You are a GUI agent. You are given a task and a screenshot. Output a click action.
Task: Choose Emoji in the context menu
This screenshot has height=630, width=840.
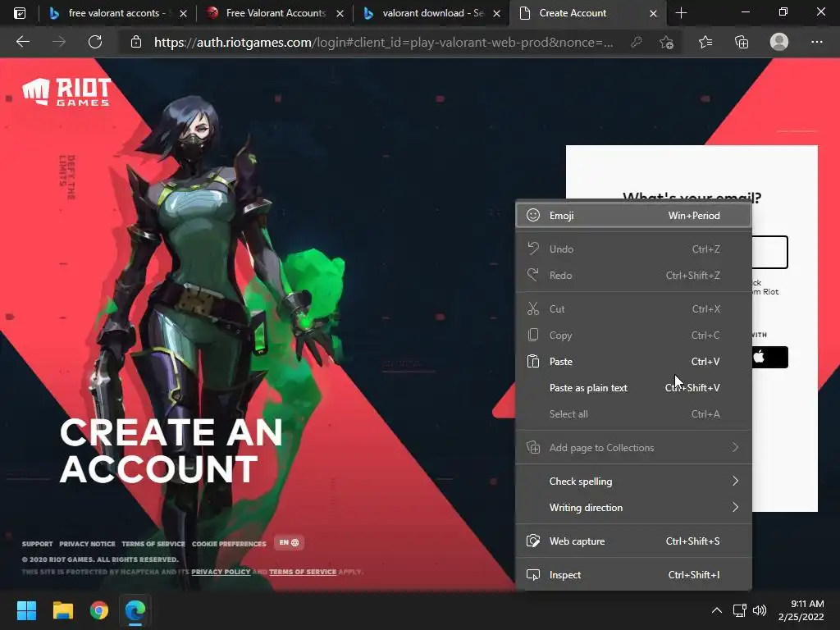633,216
